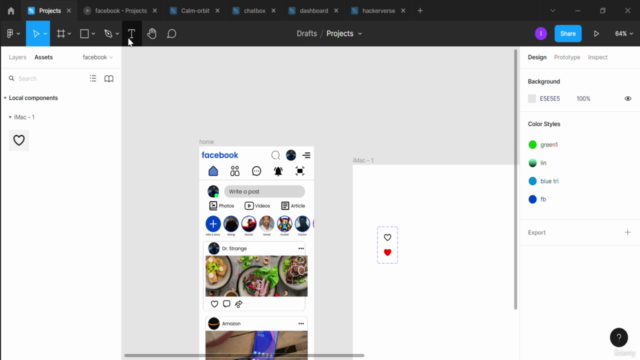Screen dimensions: 640x360
Task: Collapse the Local components section
Action: point(5,98)
